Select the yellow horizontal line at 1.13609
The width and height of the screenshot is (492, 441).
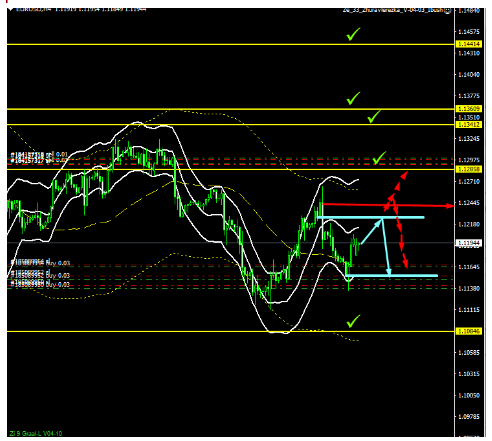(x=231, y=109)
